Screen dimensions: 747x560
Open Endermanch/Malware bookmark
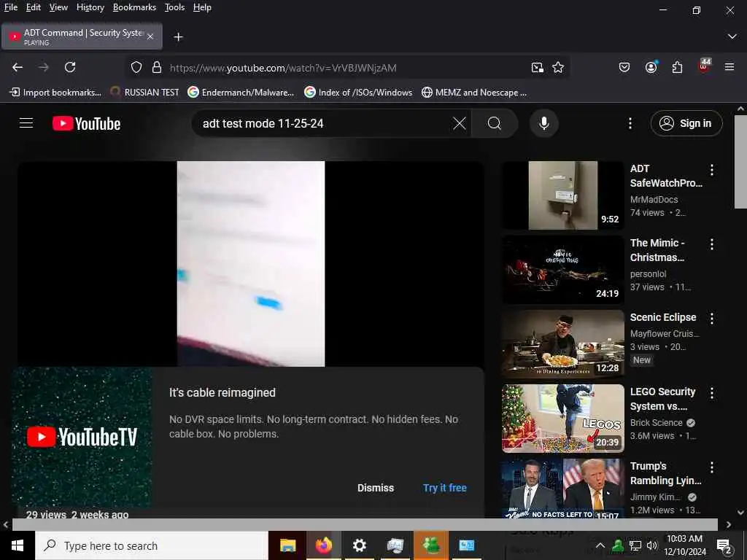coord(241,93)
